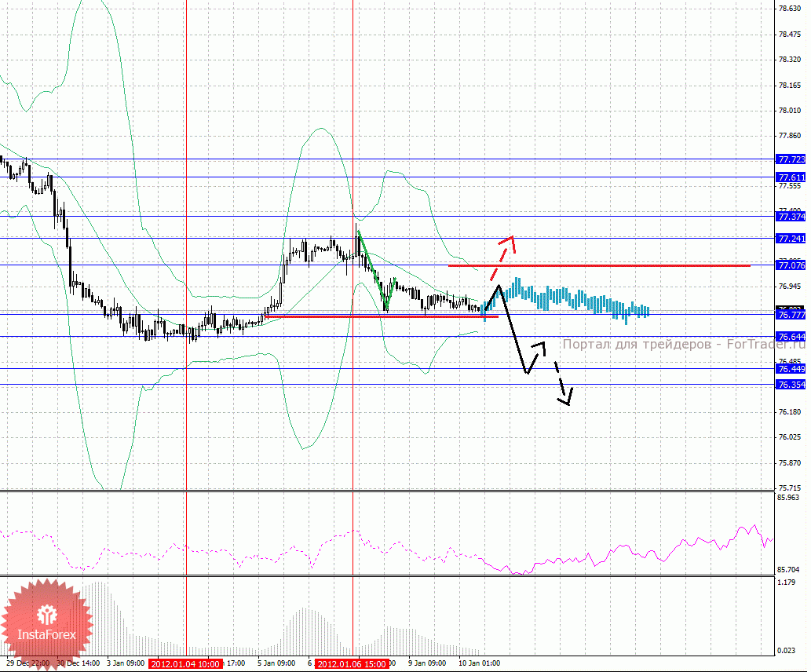811x672 pixels.
Task: Click the 76.449 price level label
Action: [x=791, y=369]
